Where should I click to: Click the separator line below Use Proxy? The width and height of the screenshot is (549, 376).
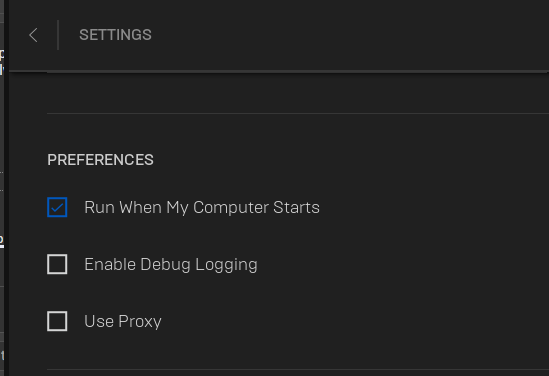click(298, 369)
